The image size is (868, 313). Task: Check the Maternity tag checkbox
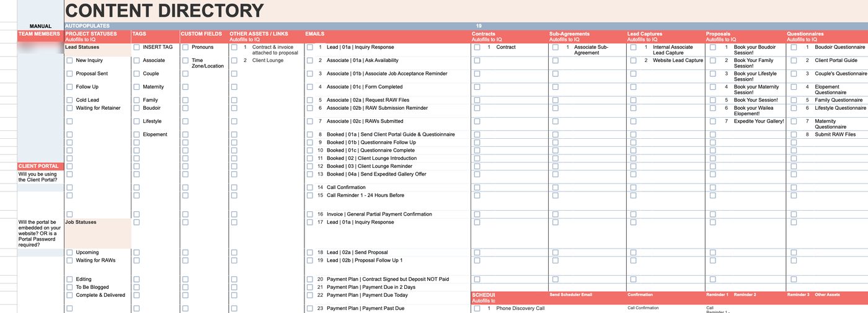coord(136,87)
